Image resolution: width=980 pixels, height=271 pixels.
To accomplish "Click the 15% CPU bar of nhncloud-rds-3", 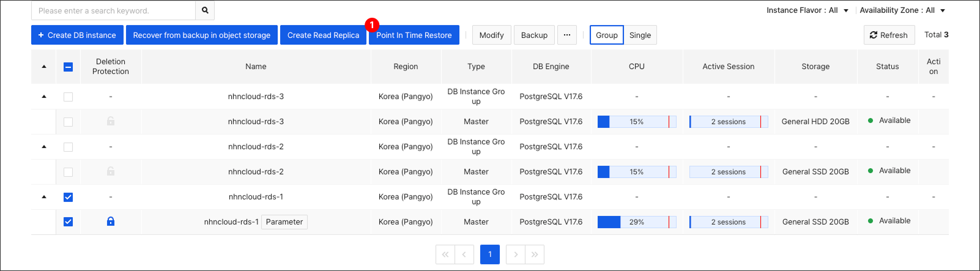I will (x=637, y=122).
